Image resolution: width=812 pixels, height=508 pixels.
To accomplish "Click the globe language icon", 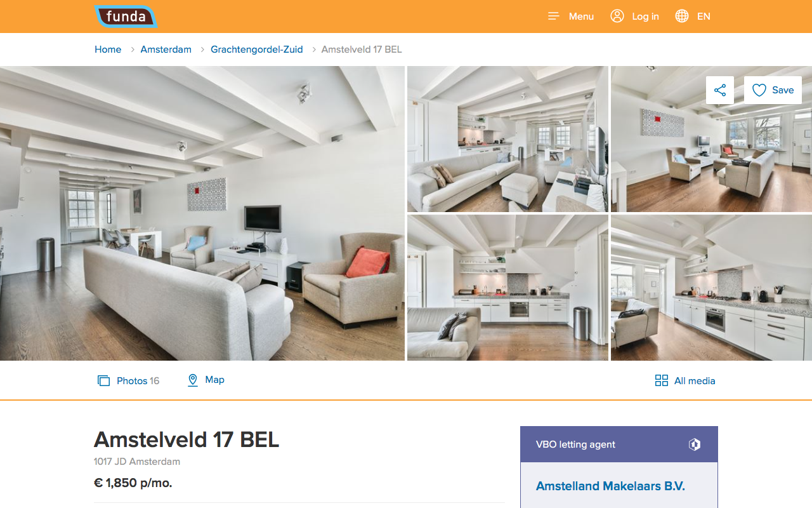I will click(682, 17).
